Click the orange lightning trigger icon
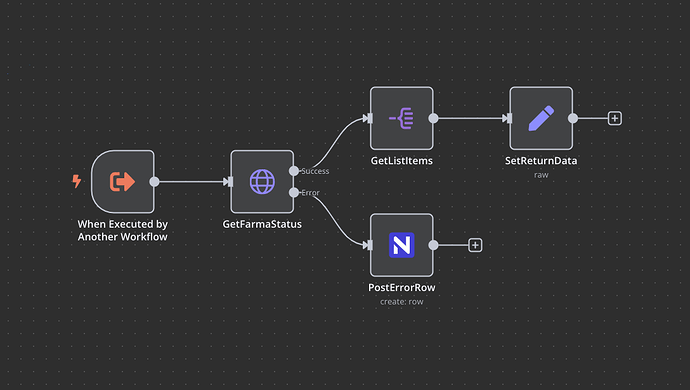Viewport: 690px width, 390px height. pos(77,181)
